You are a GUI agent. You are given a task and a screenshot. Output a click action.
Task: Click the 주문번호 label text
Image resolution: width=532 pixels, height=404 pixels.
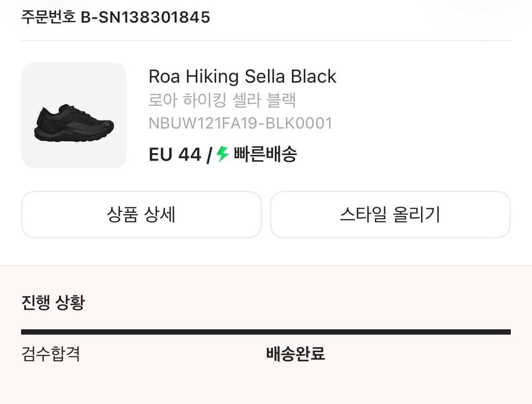tap(47, 18)
